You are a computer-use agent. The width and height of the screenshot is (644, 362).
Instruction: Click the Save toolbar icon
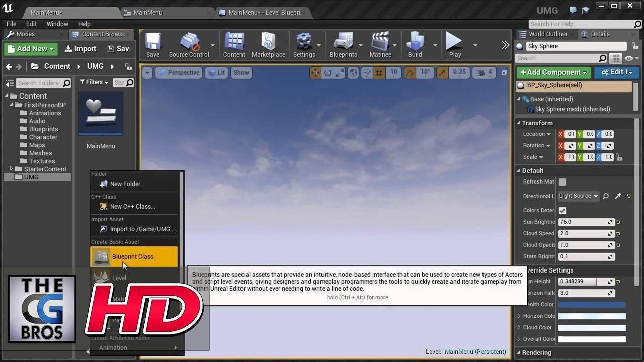coord(152,45)
